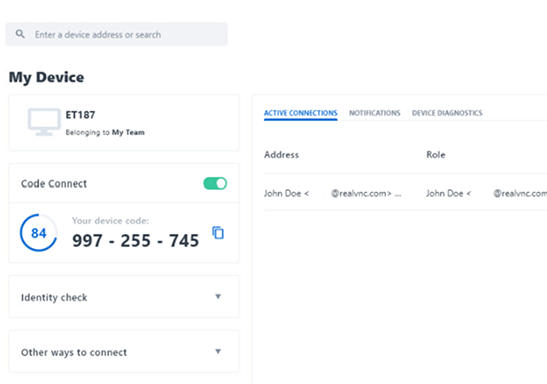Click the My Device heading

[46, 77]
